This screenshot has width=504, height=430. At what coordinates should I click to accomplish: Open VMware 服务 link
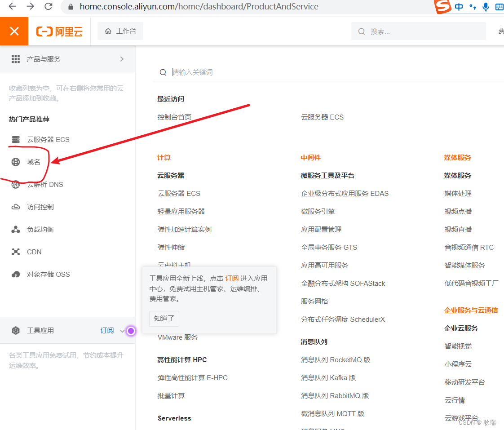pos(178,337)
